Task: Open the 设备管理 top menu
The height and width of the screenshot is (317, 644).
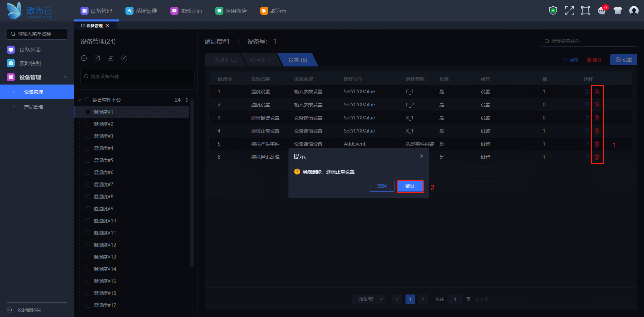Action: (96, 11)
